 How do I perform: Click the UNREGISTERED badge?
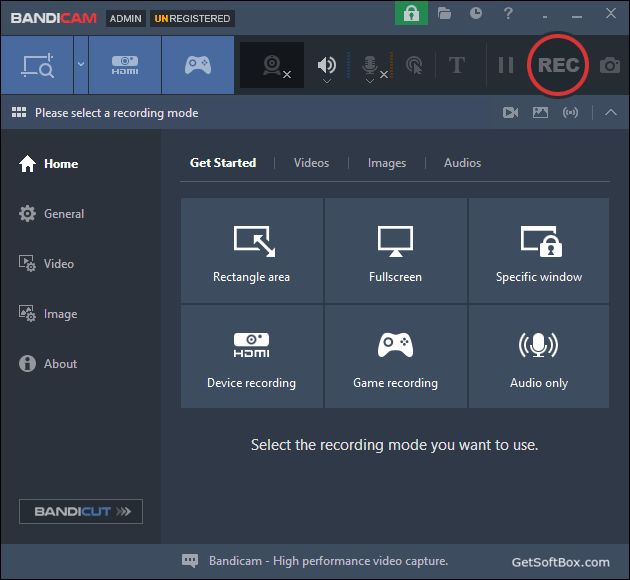[192, 18]
